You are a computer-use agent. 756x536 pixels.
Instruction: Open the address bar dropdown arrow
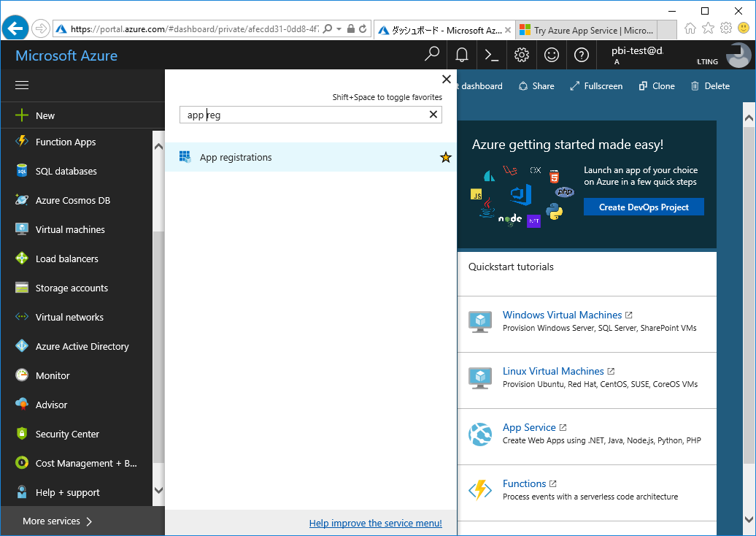pyautogui.click(x=339, y=29)
